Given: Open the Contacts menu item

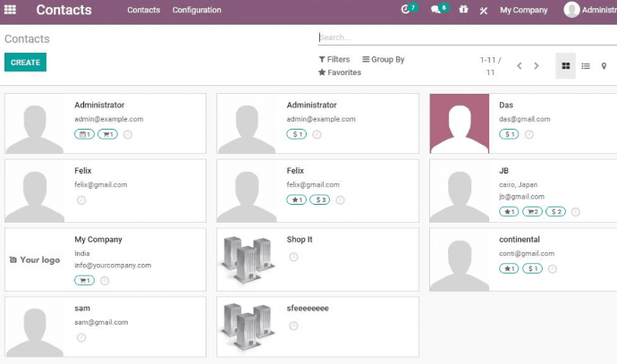Looking at the screenshot, I should click(x=144, y=10).
